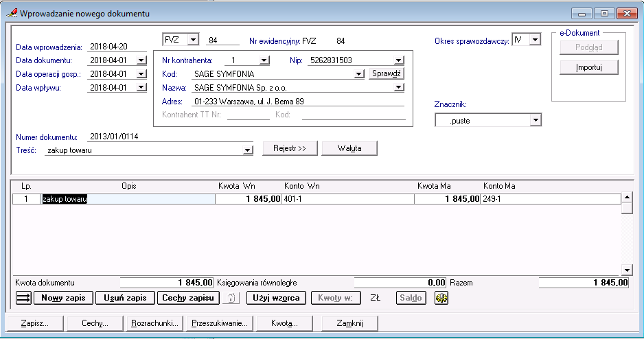
Task: Click the Waluta button
Action: click(349, 148)
